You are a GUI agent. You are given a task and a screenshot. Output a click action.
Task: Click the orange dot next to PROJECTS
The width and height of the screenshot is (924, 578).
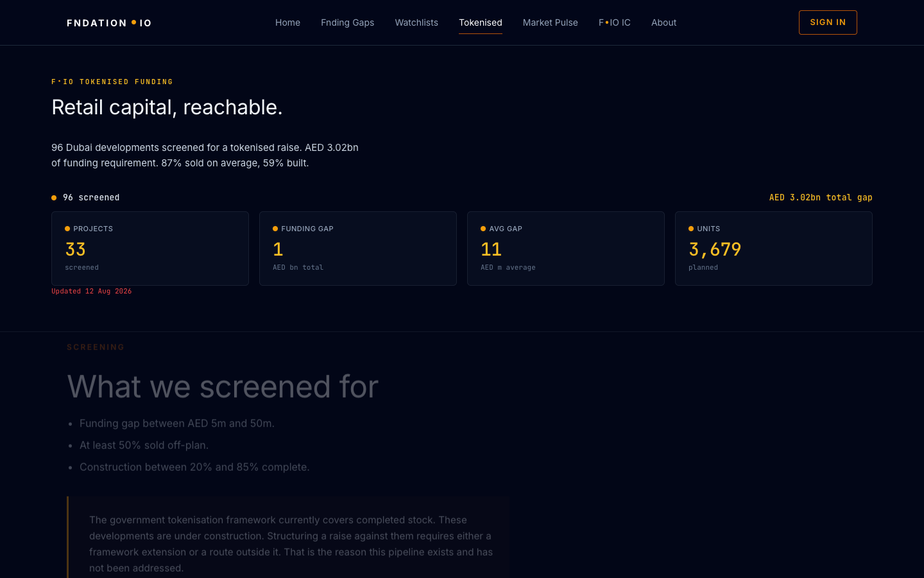[x=67, y=229]
